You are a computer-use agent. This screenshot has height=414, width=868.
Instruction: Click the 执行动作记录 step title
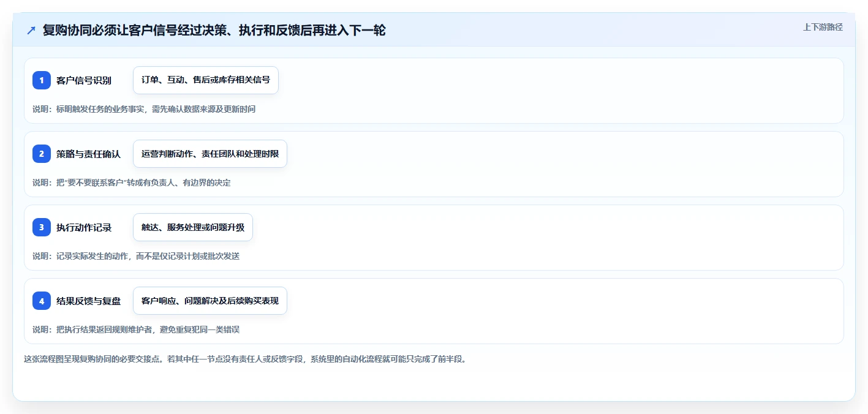tap(84, 227)
